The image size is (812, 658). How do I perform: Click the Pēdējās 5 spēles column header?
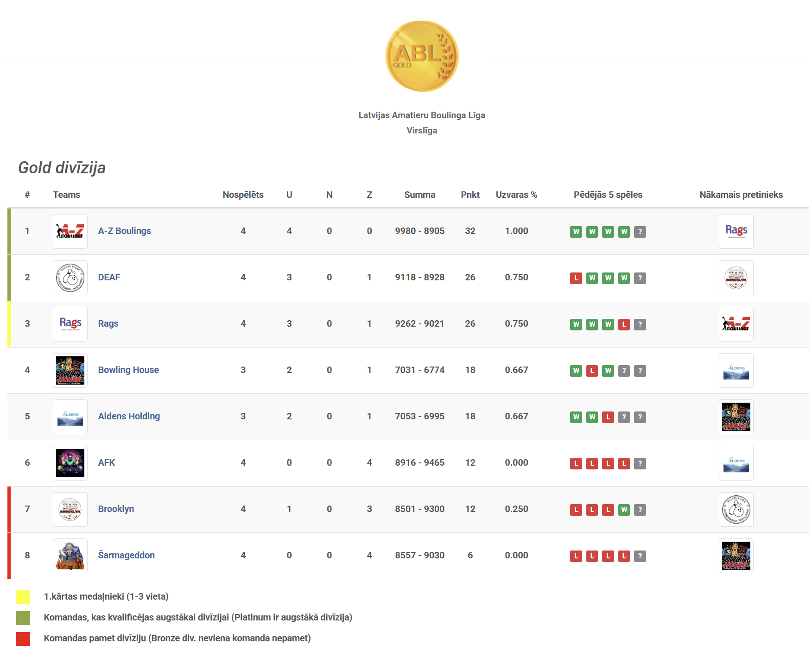coord(608,195)
